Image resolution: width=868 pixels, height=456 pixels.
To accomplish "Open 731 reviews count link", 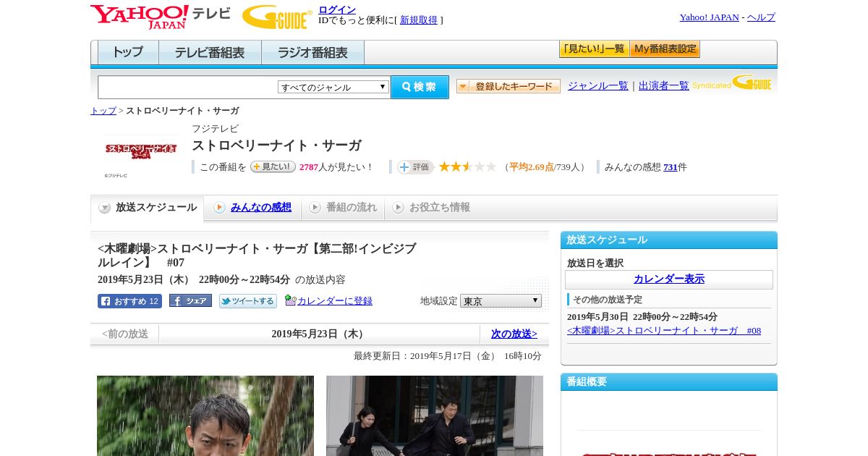I will [x=671, y=167].
